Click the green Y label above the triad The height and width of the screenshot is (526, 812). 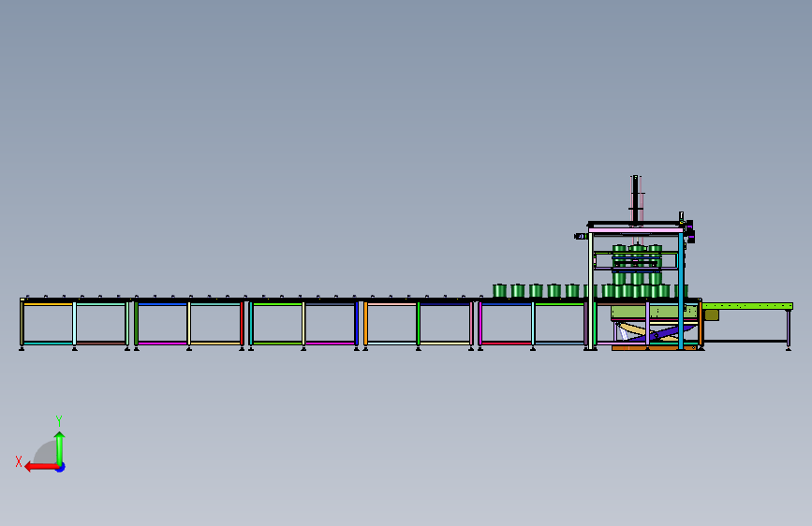59,420
